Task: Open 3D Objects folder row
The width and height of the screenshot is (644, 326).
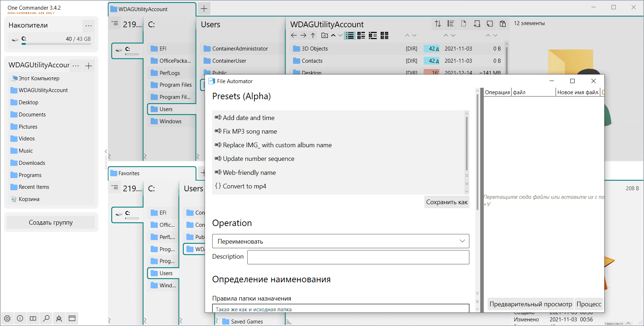Action: pyautogui.click(x=397, y=49)
